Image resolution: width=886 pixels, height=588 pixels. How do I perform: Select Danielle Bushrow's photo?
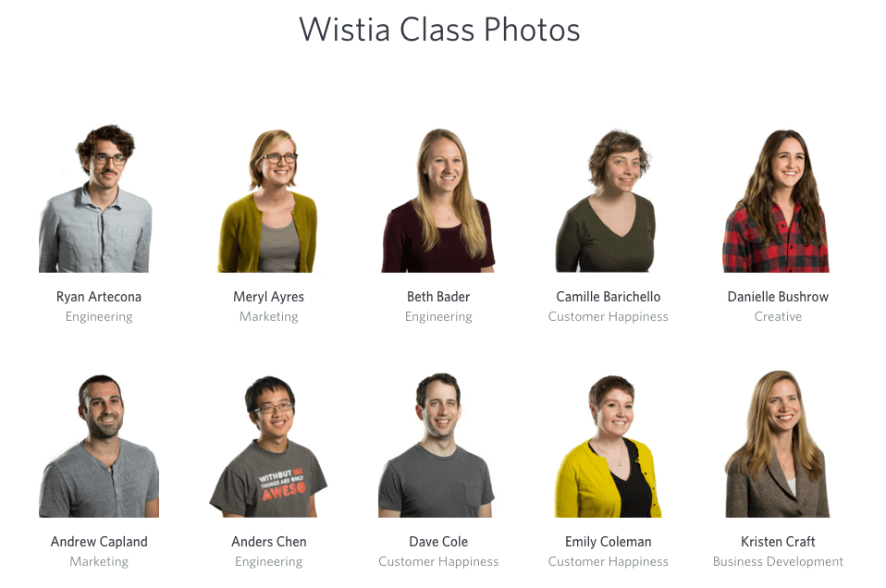click(x=776, y=201)
